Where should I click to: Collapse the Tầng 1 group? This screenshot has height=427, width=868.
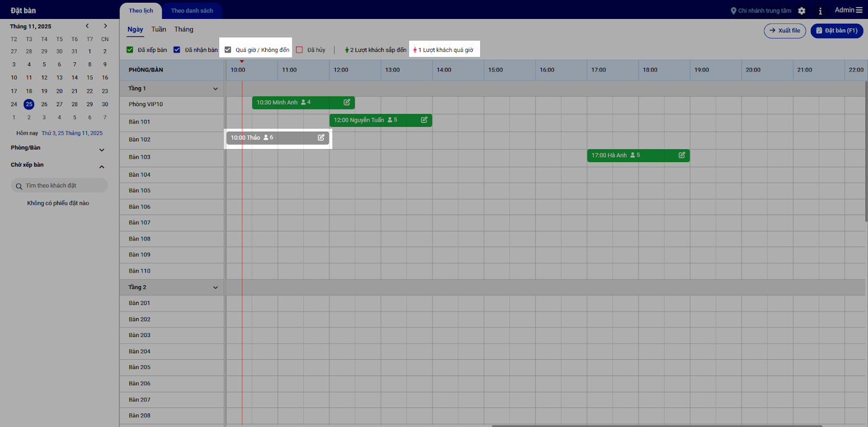coord(215,89)
